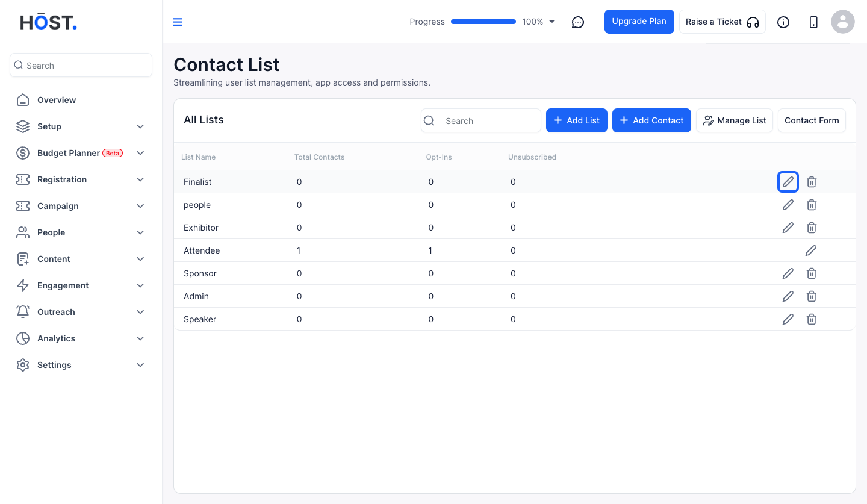Click the Attendee list name

pyautogui.click(x=202, y=250)
